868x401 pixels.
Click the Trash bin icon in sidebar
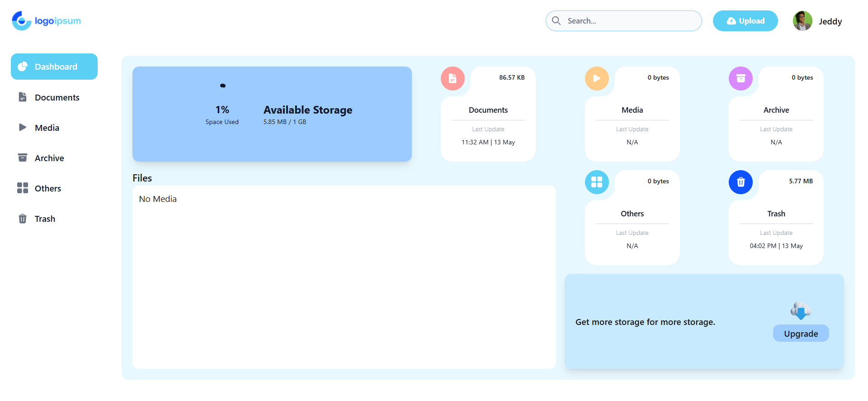click(23, 219)
